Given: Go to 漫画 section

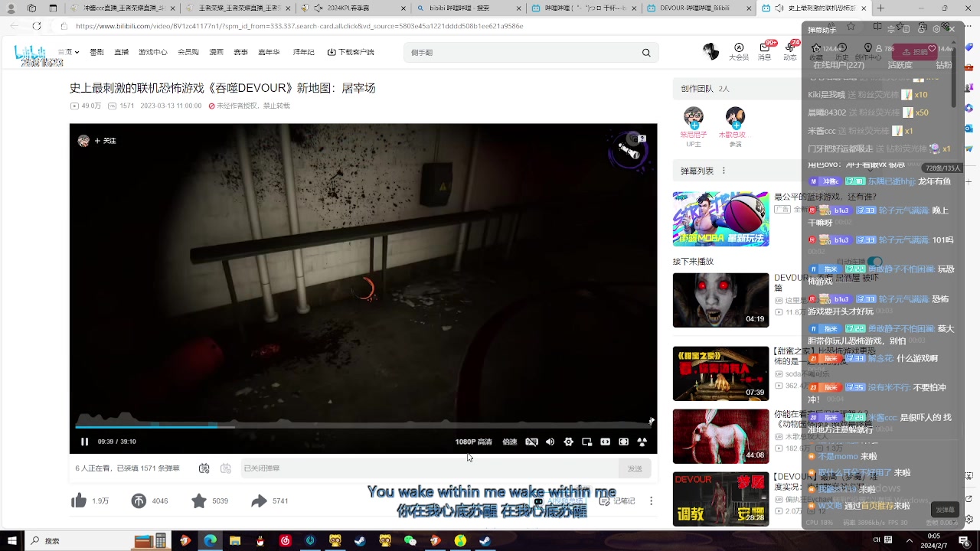Looking at the screenshot, I should click(217, 52).
